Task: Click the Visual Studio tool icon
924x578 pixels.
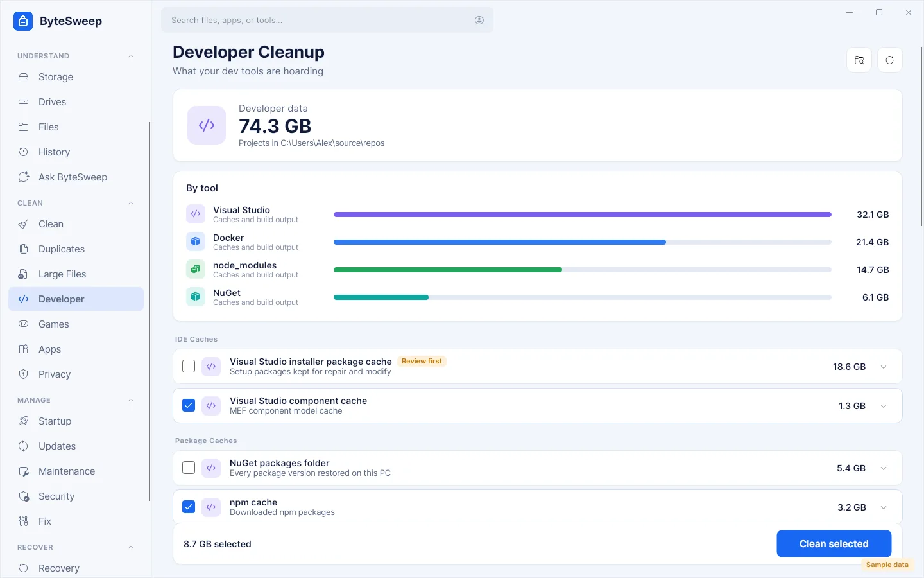Action: click(196, 215)
